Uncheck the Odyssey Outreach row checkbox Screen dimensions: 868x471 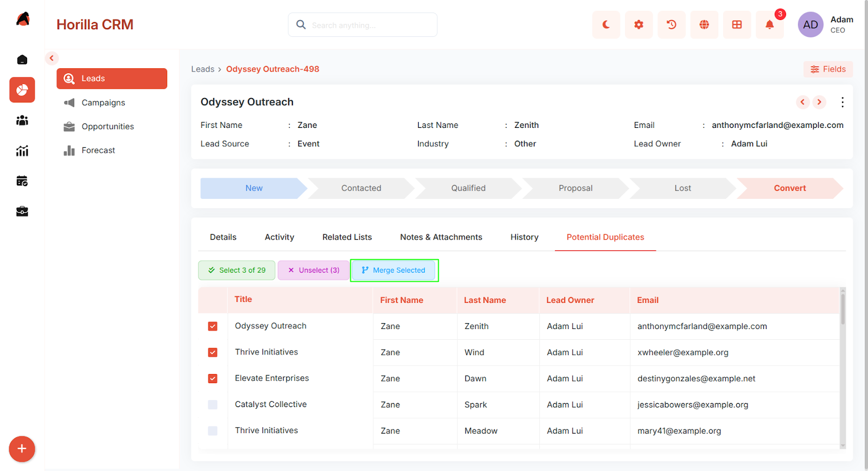pos(213,326)
